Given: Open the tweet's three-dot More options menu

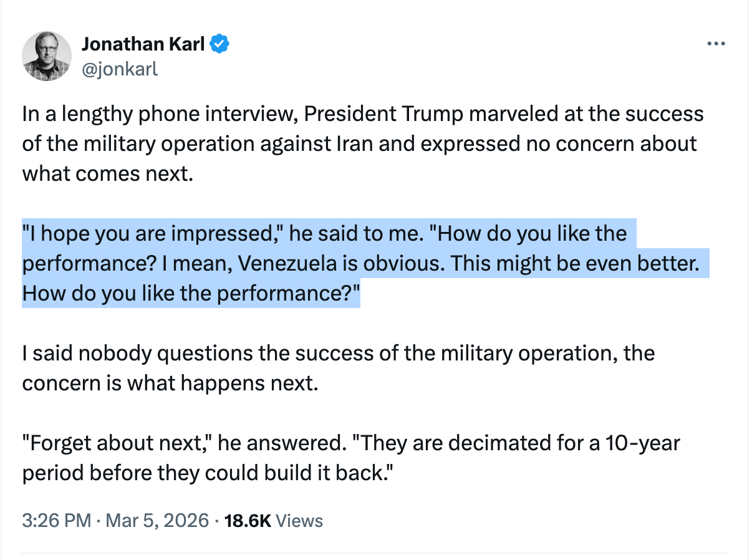Looking at the screenshot, I should pos(716,44).
